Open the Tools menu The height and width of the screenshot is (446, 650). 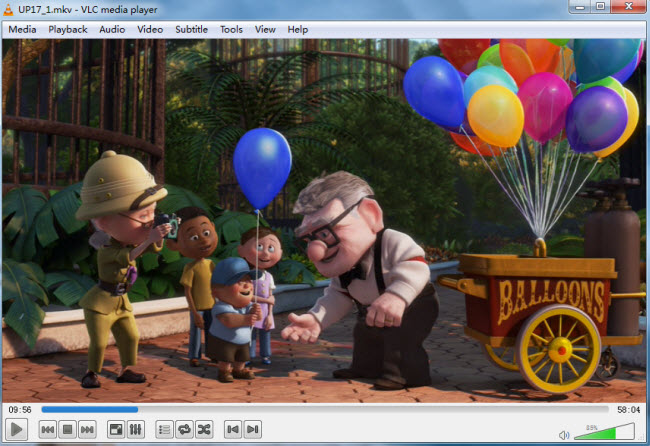[231, 29]
